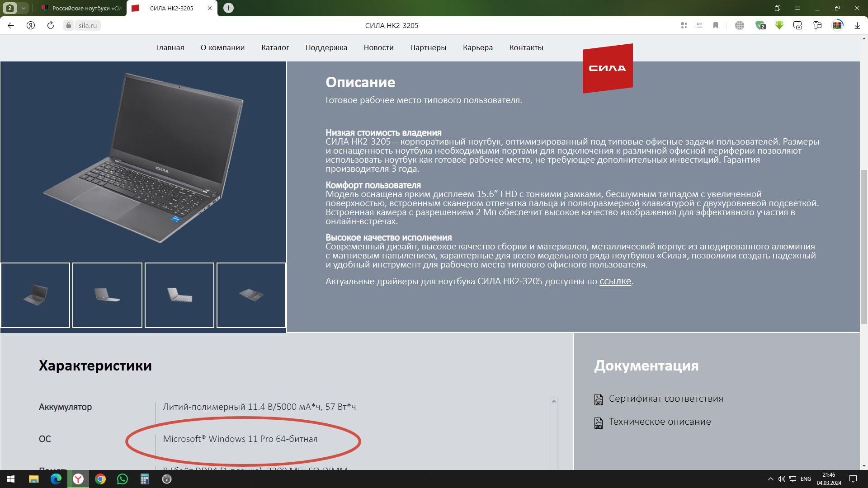Click the PDF icon beside Сертификат соответствия
Screen dimensions: 868x488
pyautogui.click(x=599, y=399)
